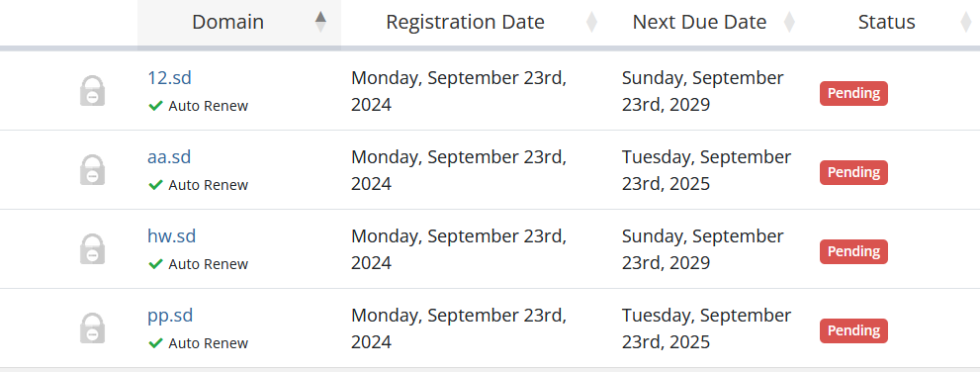This screenshot has width=980, height=372.
Task: Click the green Auto Renew checkmark under pp.sd
Action: [155, 343]
